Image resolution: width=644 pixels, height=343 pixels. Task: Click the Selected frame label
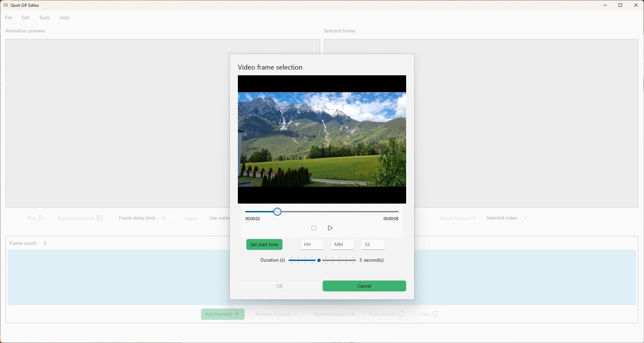click(340, 31)
